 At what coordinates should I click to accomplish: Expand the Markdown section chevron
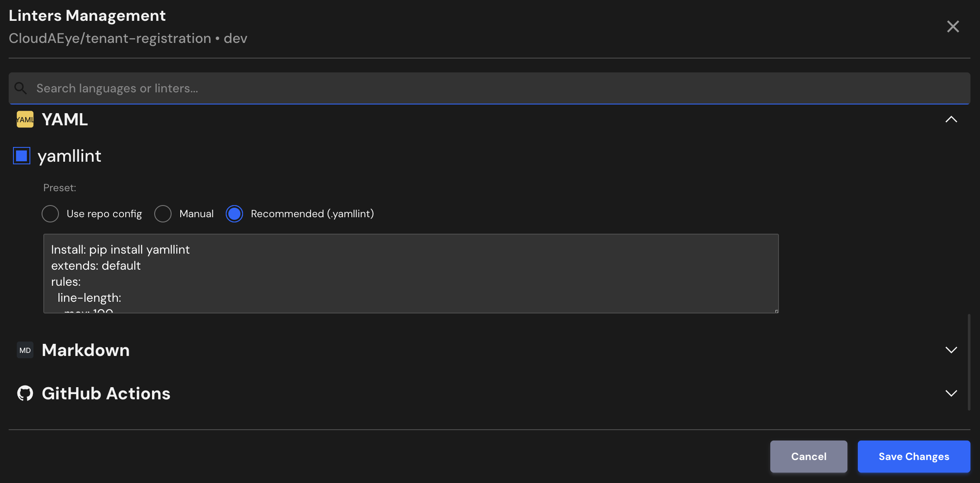pos(951,350)
